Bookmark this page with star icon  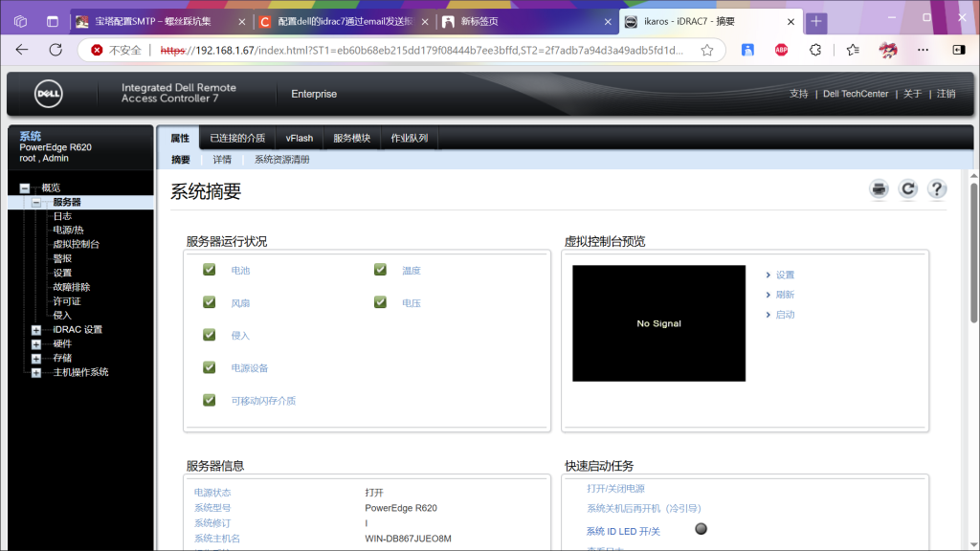click(x=707, y=50)
